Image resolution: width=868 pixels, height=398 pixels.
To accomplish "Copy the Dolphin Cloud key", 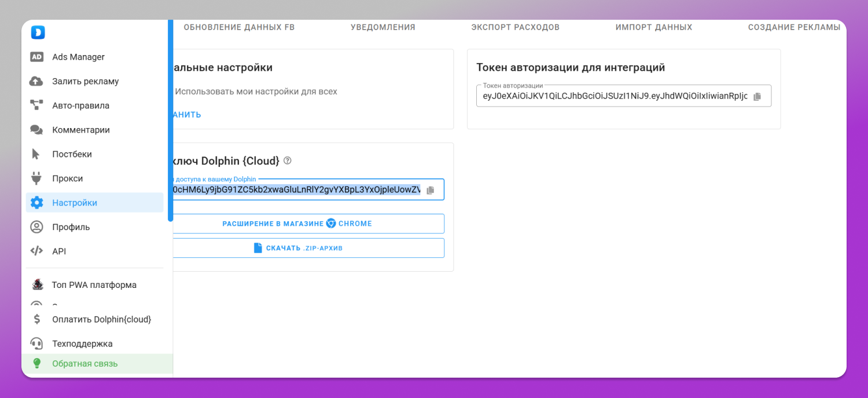I will [x=430, y=190].
